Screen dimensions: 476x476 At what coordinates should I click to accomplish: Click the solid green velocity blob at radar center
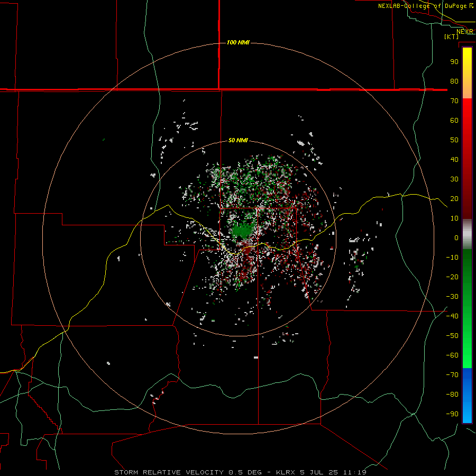pos(242,231)
